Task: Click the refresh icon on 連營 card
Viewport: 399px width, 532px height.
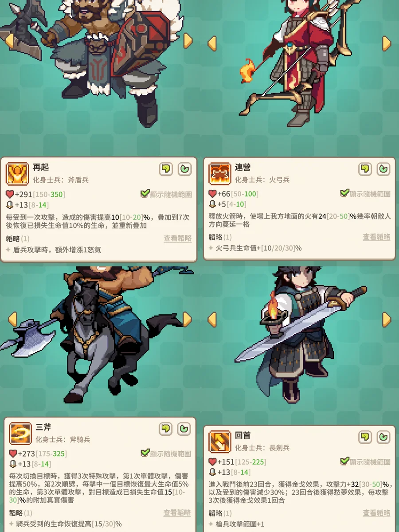Action: (383, 169)
